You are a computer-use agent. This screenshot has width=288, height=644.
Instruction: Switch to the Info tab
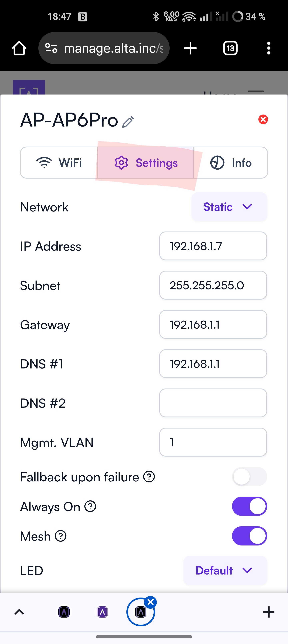click(231, 162)
